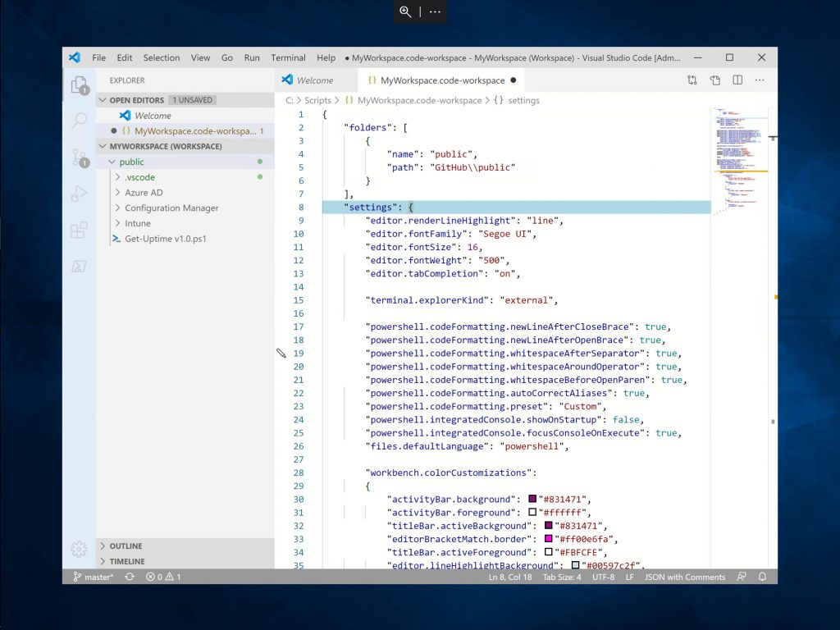Change the JSON with Comments language mode
The image size is (840, 630).
[x=685, y=577]
